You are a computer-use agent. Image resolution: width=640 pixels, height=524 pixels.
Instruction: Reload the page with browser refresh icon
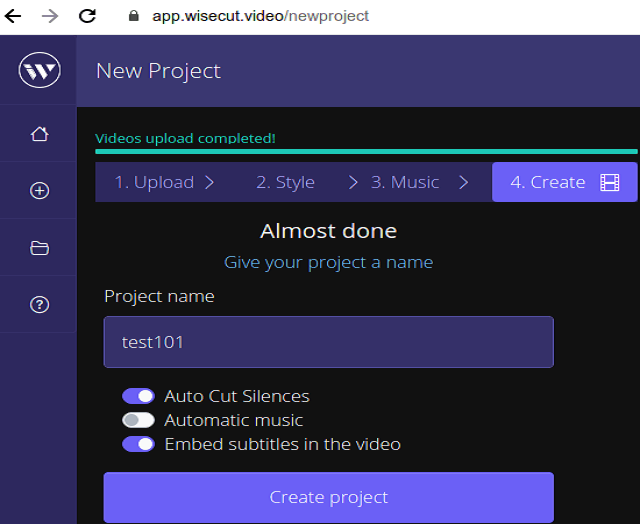click(x=87, y=16)
